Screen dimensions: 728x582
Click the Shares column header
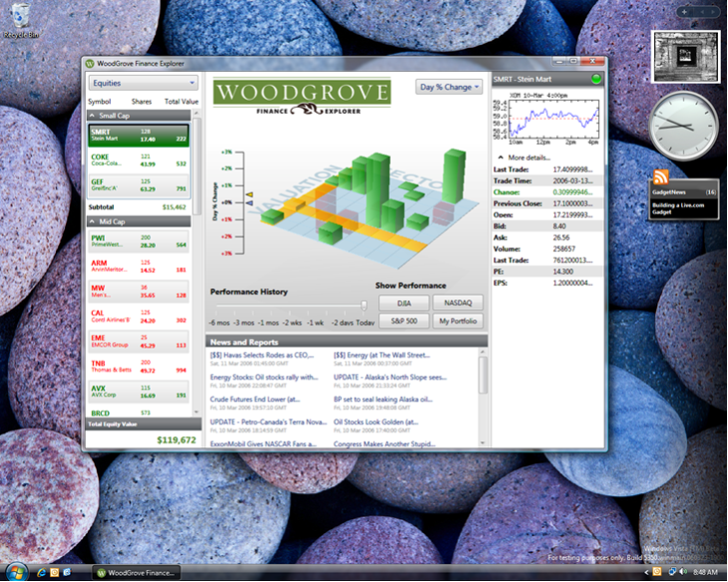tap(142, 102)
